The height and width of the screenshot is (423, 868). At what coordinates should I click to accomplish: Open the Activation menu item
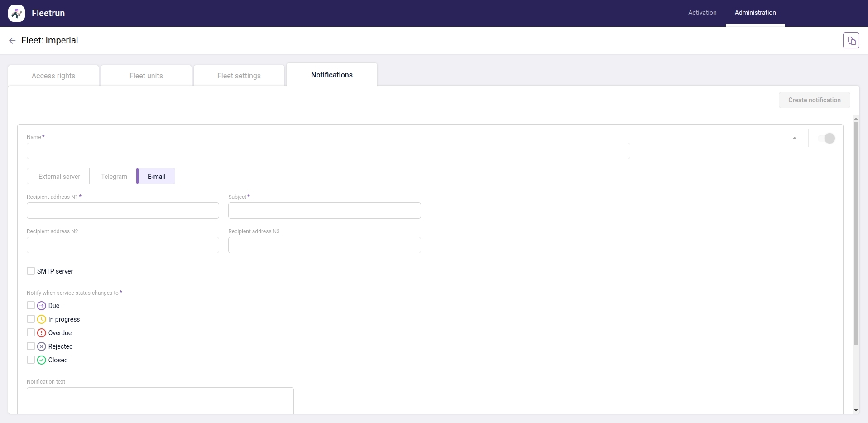pos(702,13)
